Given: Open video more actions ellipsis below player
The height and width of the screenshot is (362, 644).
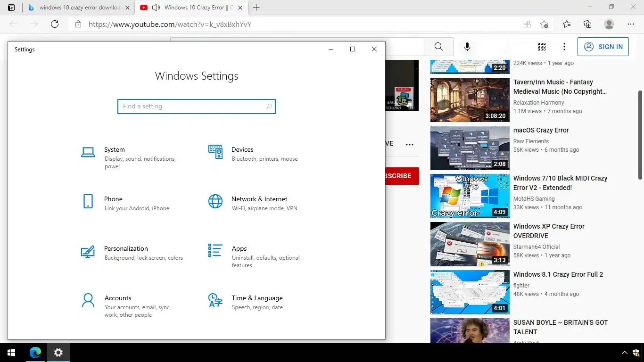Looking at the screenshot, I should tap(410, 145).
